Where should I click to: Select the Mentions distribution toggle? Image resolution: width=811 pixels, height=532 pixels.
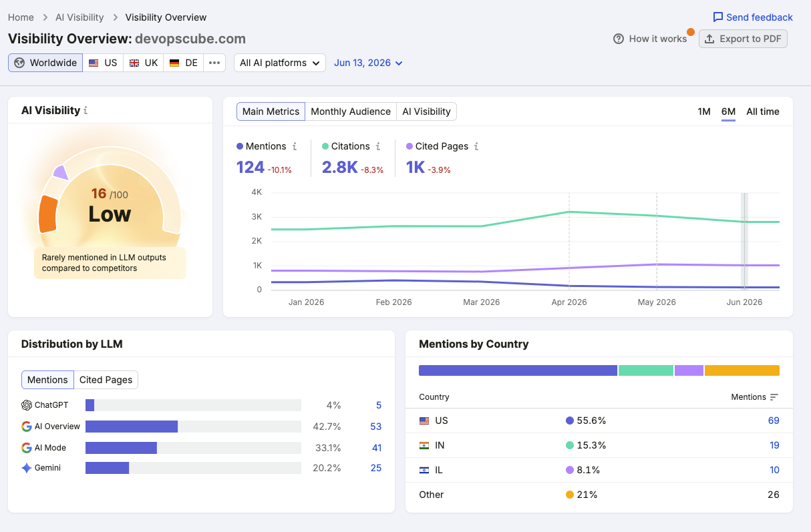point(47,380)
